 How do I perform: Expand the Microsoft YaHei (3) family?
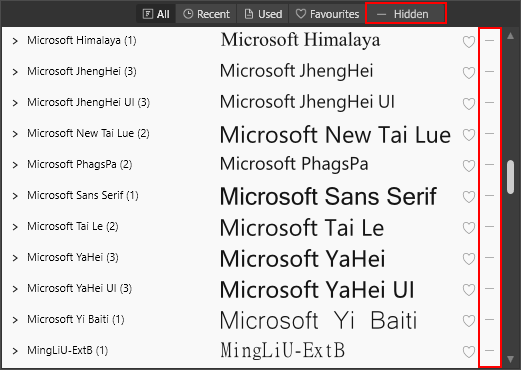(x=15, y=258)
